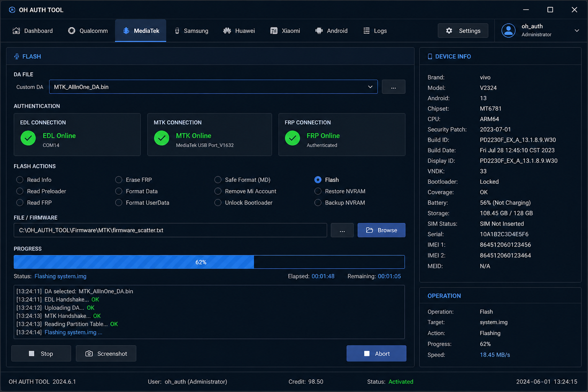Open the Qualcomm tab
This screenshot has height=392, width=588.
pyautogui.click(x=88, y=31)
